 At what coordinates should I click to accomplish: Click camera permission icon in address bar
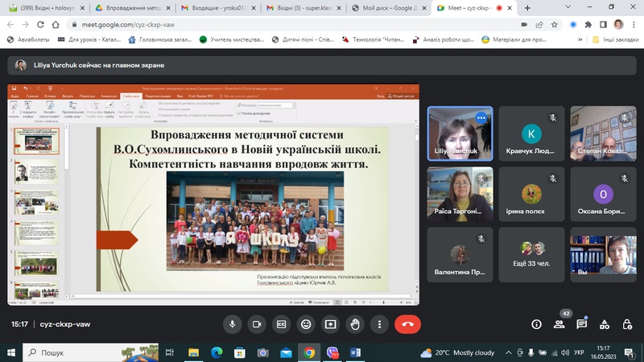pos(524,25)
